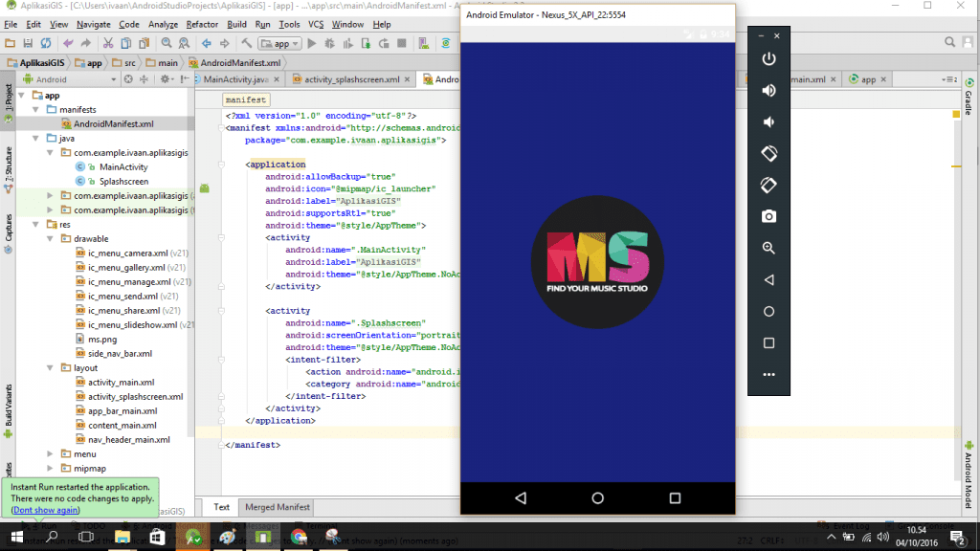Take emulator screenshot with camera icon
This screenshot has width=980, height=551.
pyautogui.click(x=768, y=216)
